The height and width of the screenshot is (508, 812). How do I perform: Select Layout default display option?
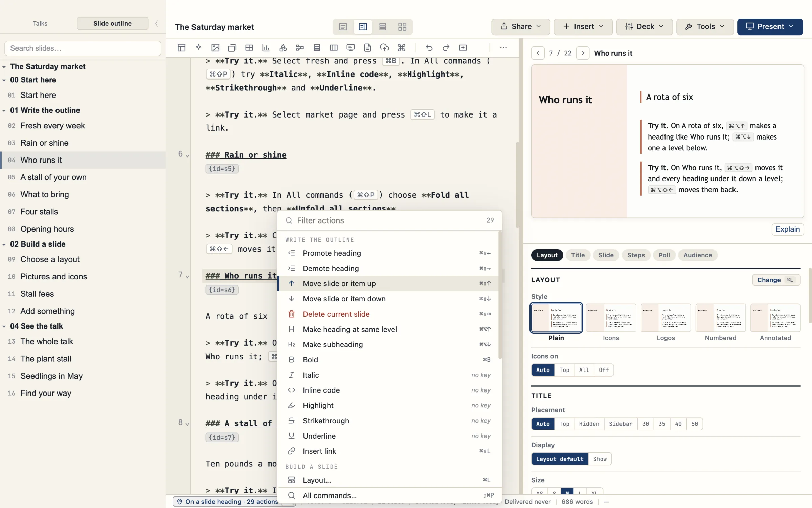pos(560,459)
